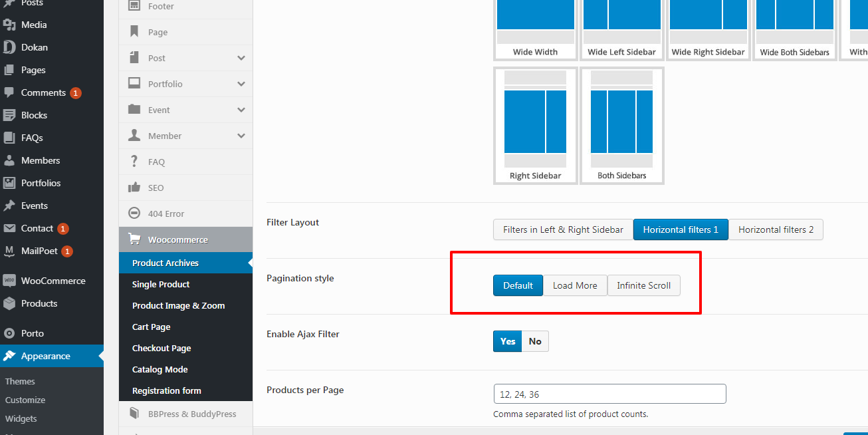Click the Member user icon in options

(x=134, y=136)
